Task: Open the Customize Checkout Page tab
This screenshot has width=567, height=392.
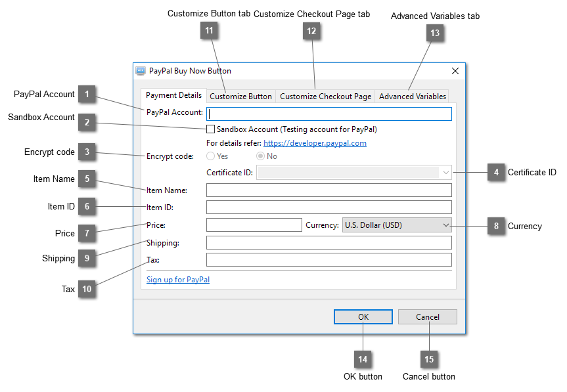Action: [x=325, y=97]
